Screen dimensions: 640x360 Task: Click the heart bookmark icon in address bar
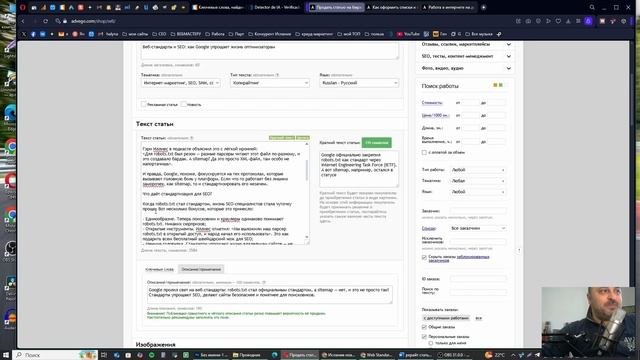pyautogui.click(x=558, y=21)
